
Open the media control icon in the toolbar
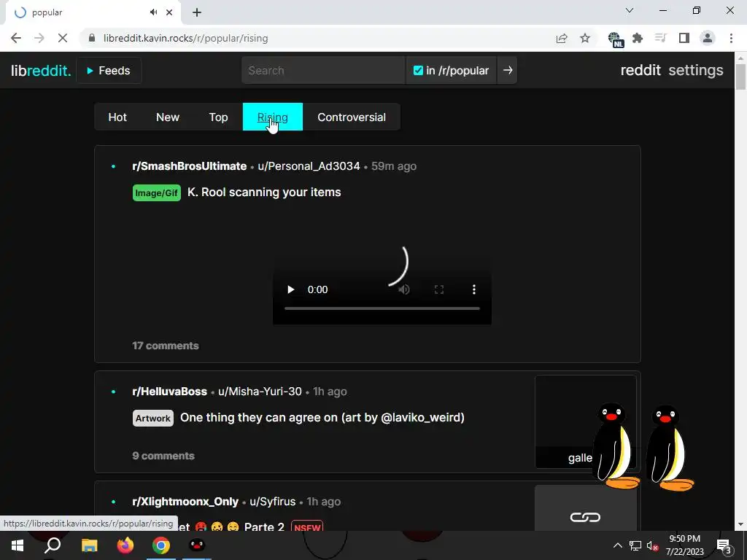661,38
